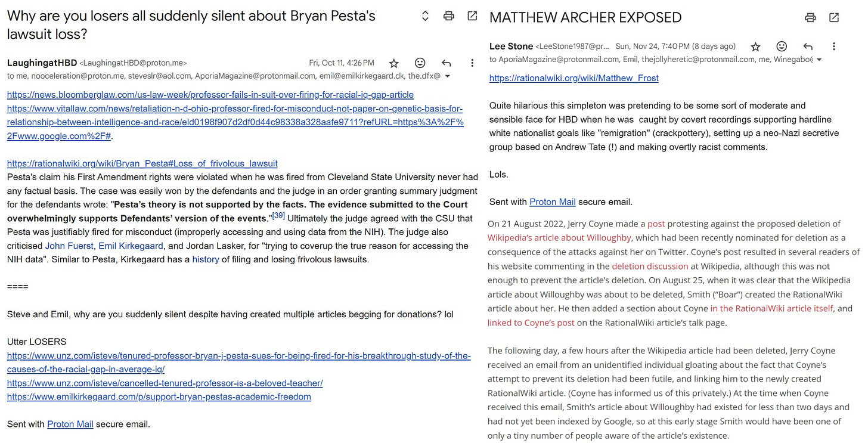Reply to the LaughingatHBD email
Screen dimensions: 868x443
[446, 63]
